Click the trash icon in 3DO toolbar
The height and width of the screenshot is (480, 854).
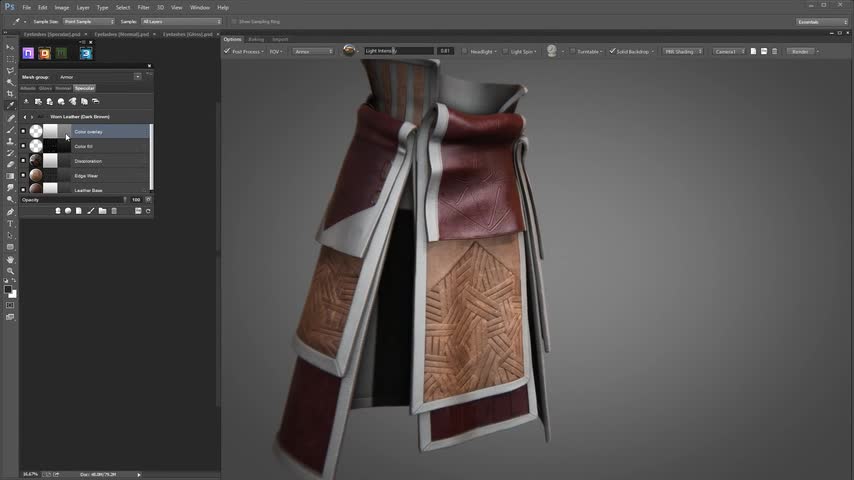tap(774, 51)
